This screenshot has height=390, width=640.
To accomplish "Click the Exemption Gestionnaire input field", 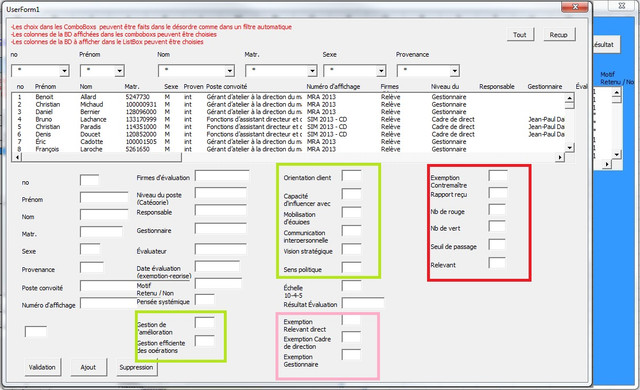I will [x=351, y=355].
